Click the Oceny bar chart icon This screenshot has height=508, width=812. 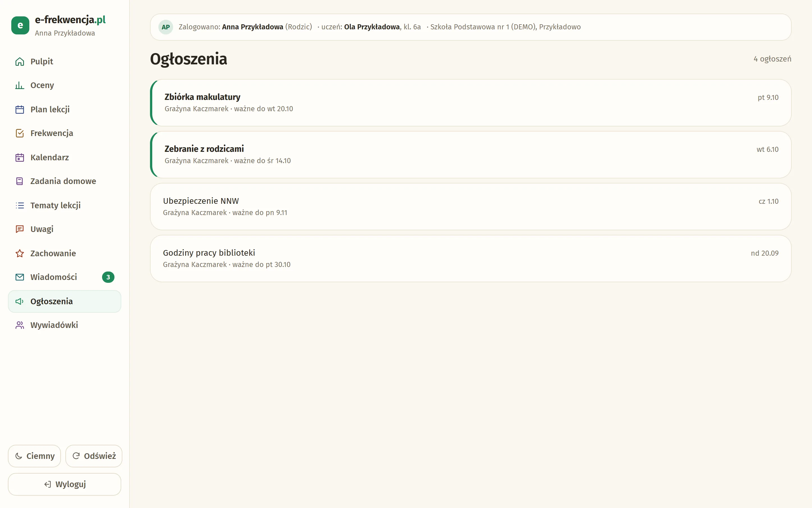[20, 85]
